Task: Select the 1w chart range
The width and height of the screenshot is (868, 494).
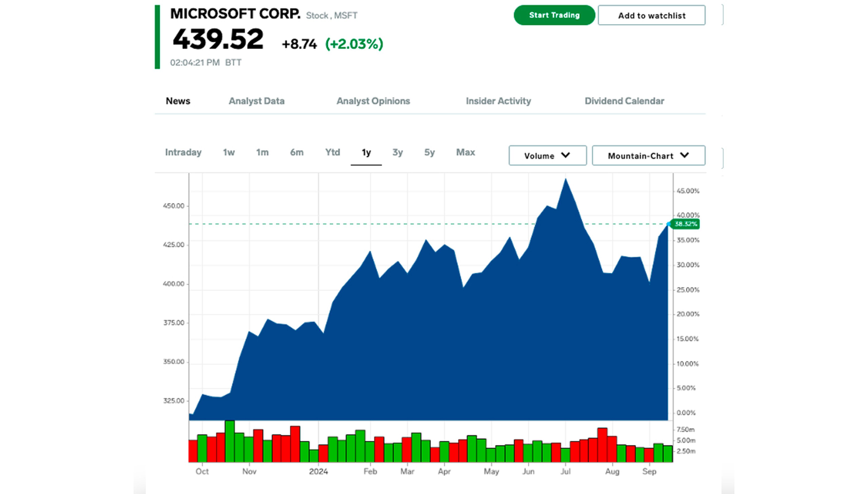Action: click(x=229, y=152)
